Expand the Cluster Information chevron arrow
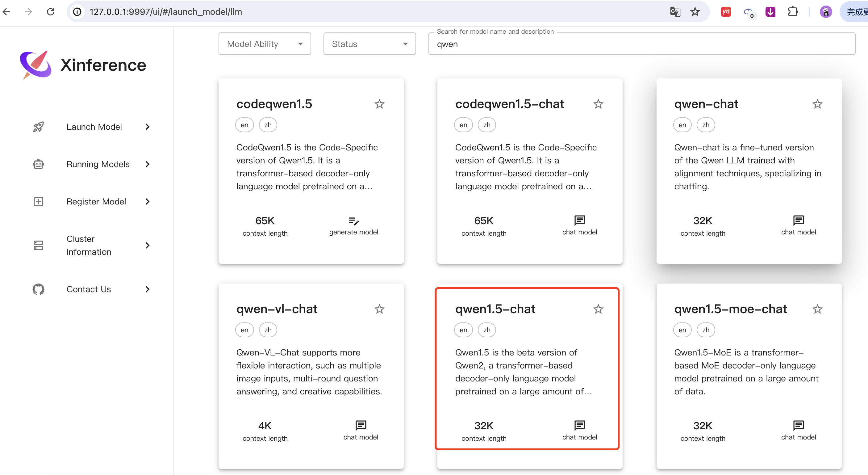This screenshot has height=475, width=868. pyautogui.click(x=147, y=245)
